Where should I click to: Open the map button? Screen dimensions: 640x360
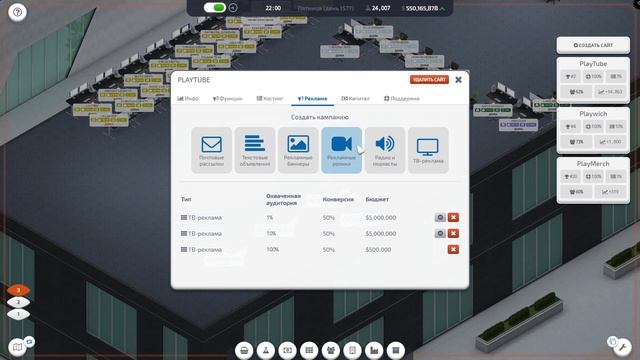pos(17,347)
